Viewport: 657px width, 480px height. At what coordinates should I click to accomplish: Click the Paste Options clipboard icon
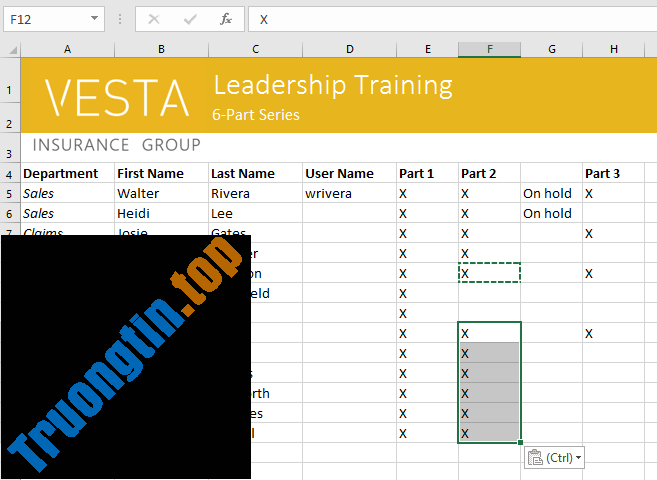click(535, 457)
